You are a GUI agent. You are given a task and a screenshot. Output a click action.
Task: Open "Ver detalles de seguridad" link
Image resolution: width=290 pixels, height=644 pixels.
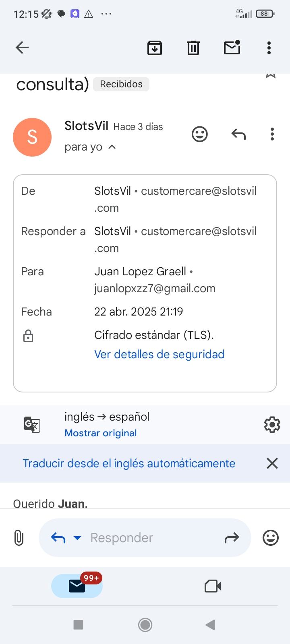click(159, 354)
